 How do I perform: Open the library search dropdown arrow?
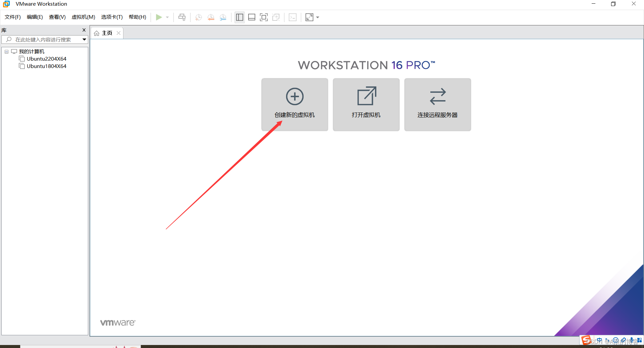[85, 40]
